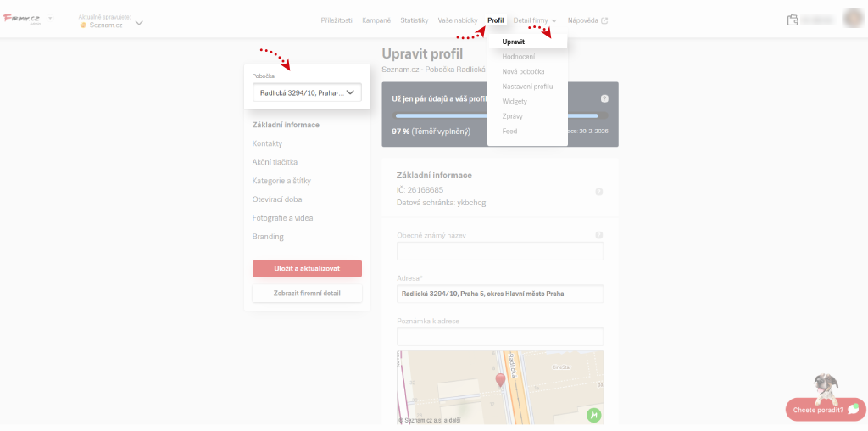Click the user avatar in top right
This screenshot has width=868, height=431.
pos(853,20)
